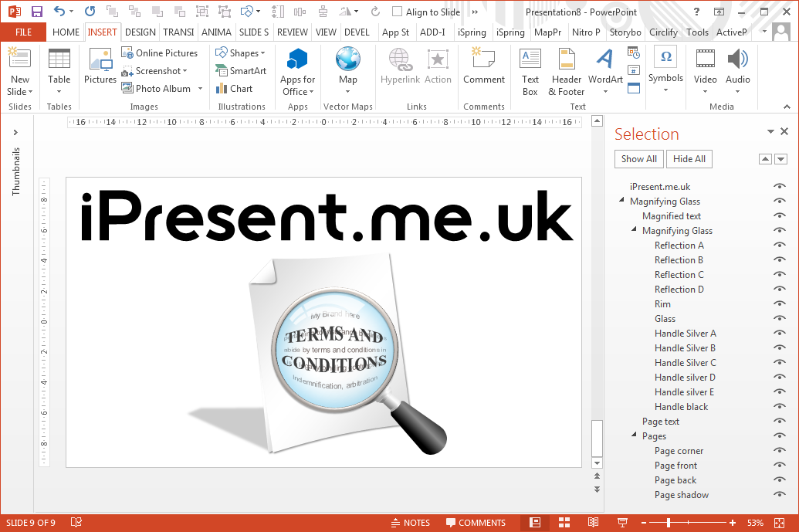Open the VIEW tab
The height and width of the screenshot is (532, 799).
tap(326, 32)
